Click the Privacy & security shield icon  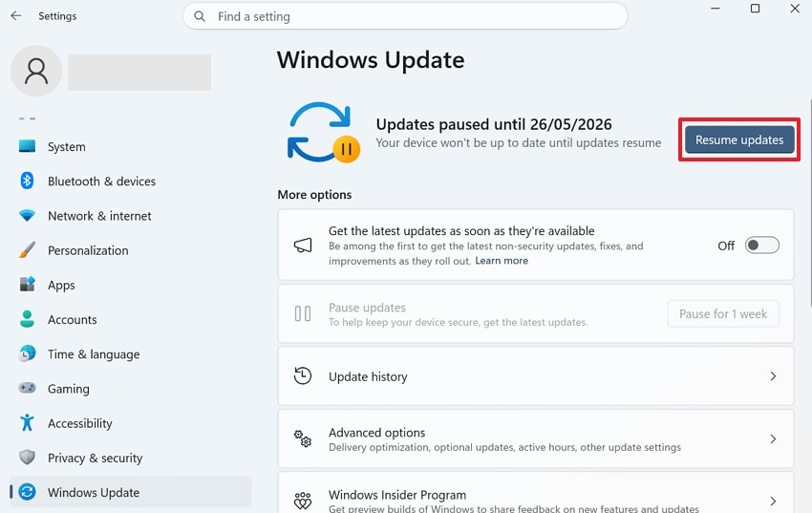point(27,457)
